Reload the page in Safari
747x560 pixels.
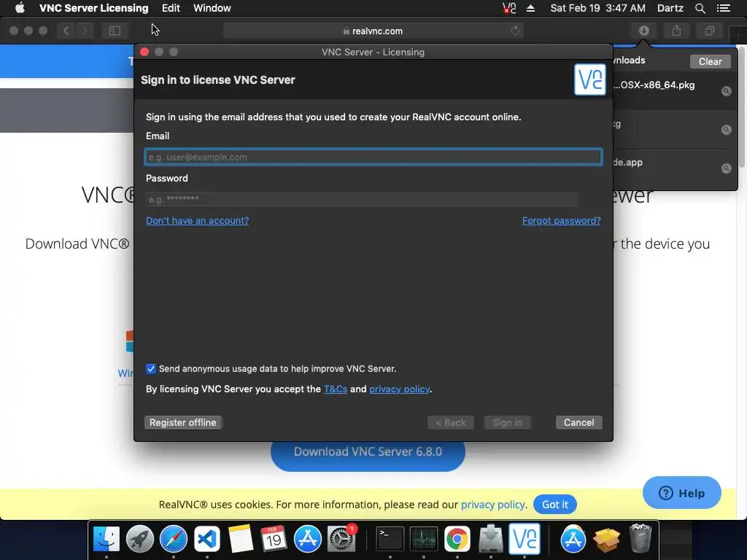click(516, 31)
